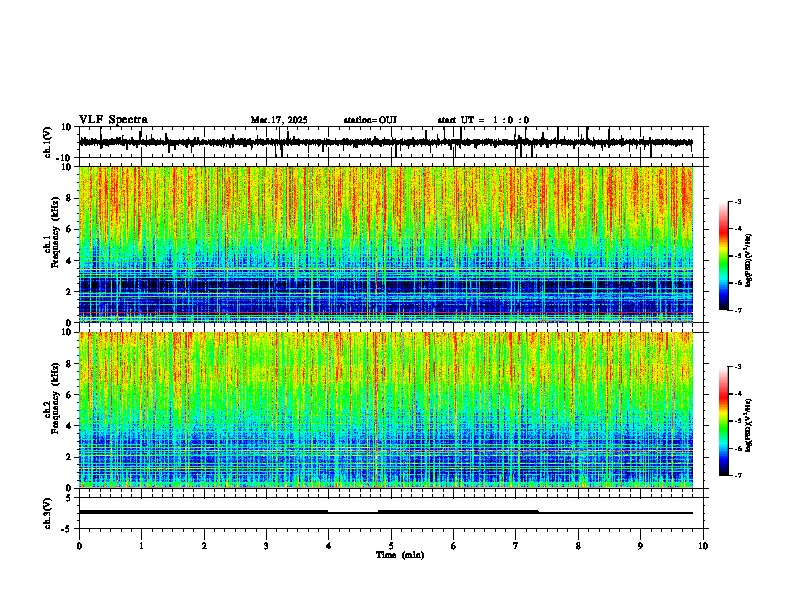Click time-axis tick label "6"
Screen dimensions: 792x612
[454, 546]
